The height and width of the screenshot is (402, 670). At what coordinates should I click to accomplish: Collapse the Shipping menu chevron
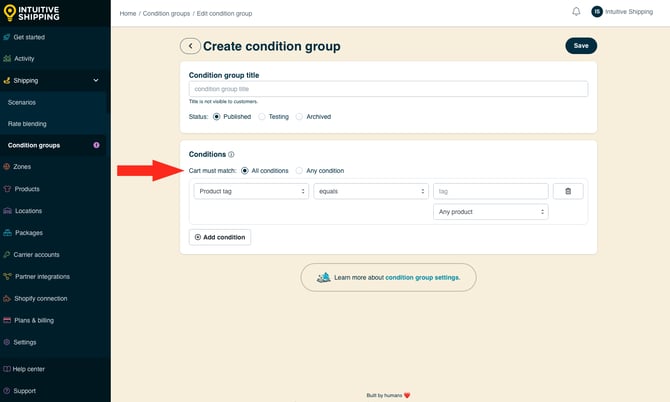(96, 80)
